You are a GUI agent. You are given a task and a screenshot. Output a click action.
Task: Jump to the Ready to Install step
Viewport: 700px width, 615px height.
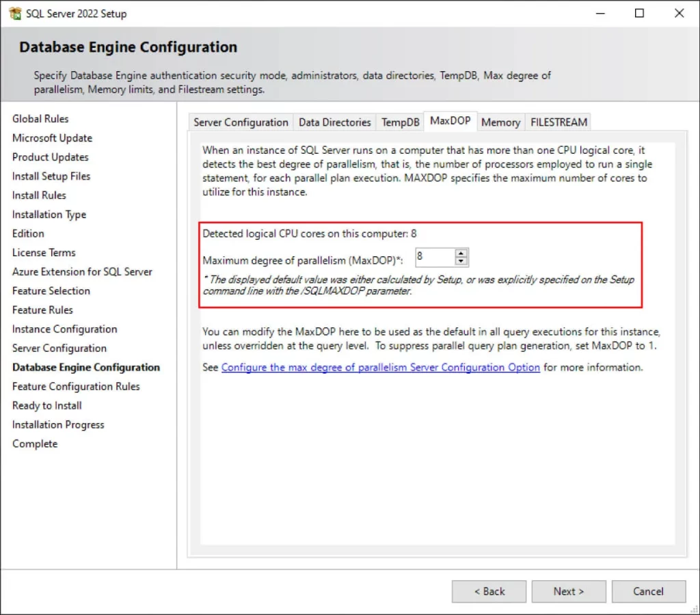pos(46,405)
